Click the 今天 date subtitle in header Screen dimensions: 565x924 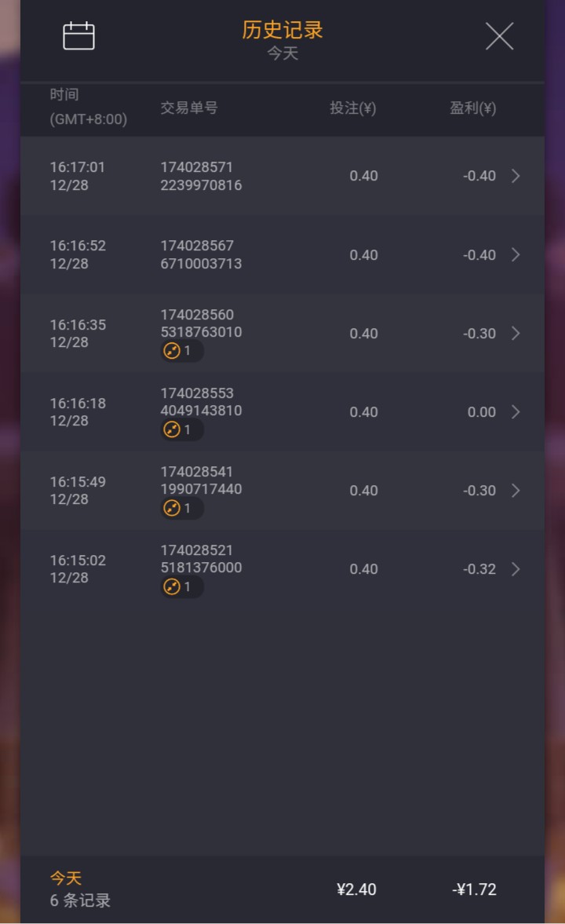tap(282, 53)
